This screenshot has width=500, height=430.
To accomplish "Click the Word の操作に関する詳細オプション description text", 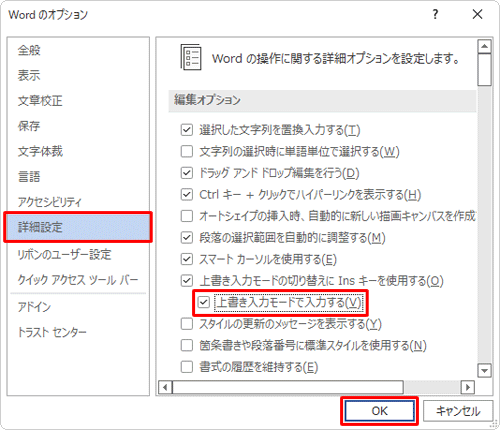I will [x=336, y=59].
